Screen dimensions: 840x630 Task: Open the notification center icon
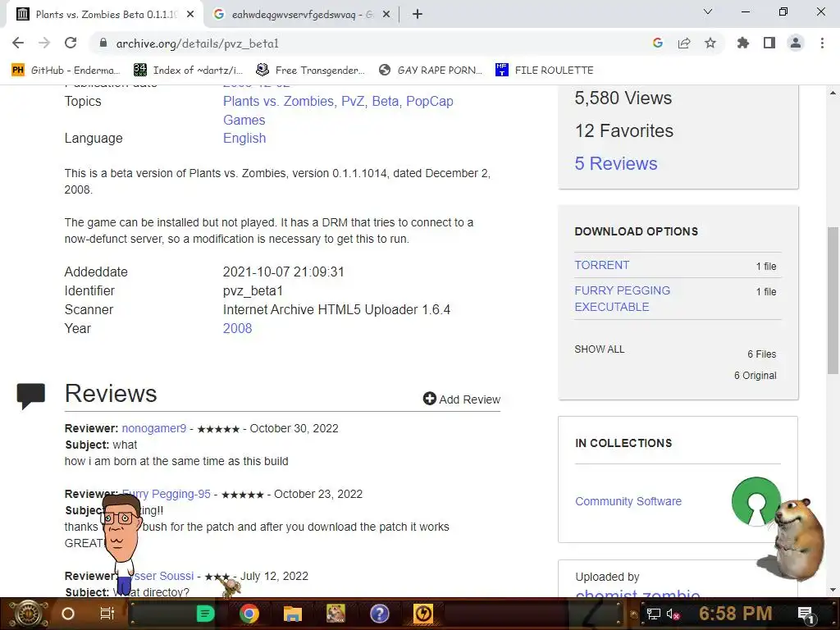[x=806, y=614]
